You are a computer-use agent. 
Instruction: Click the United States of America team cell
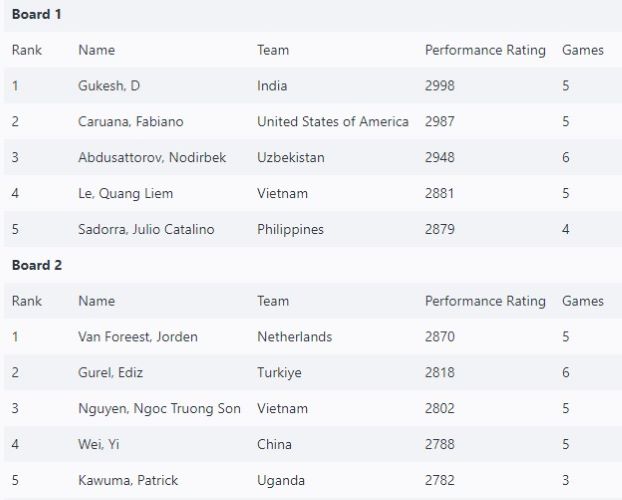coord(332,122)
